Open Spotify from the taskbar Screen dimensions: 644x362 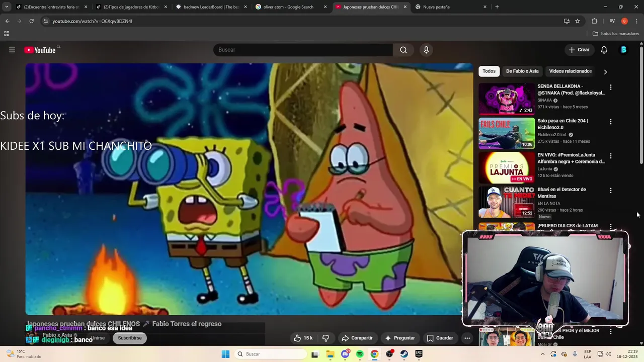(360, 354)
